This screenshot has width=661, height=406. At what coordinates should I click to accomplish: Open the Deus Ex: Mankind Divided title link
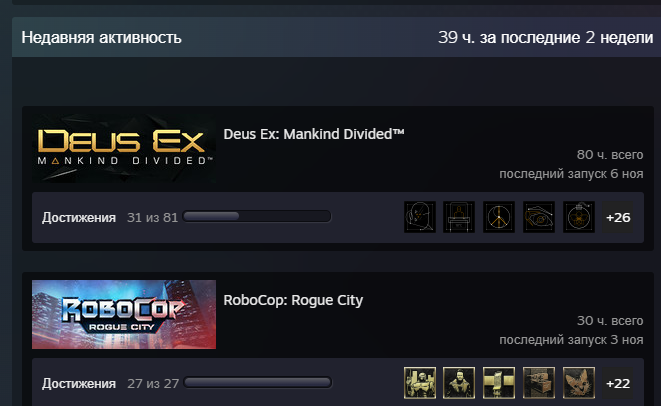314,134
